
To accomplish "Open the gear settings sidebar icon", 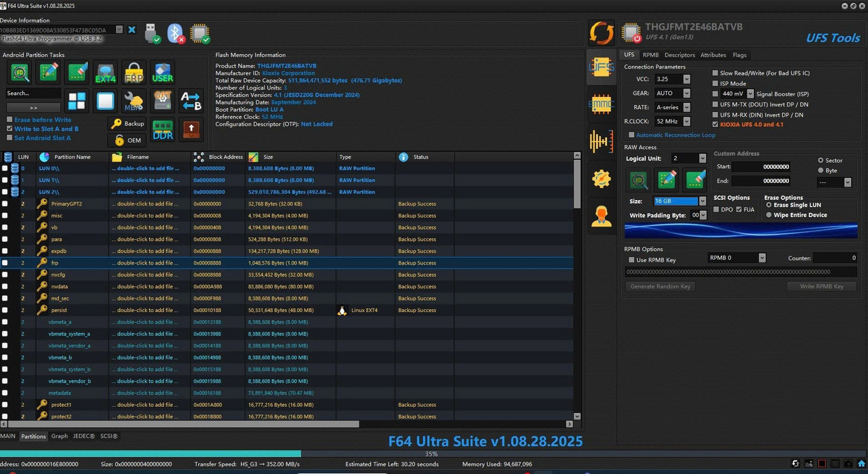I will 601,178.
